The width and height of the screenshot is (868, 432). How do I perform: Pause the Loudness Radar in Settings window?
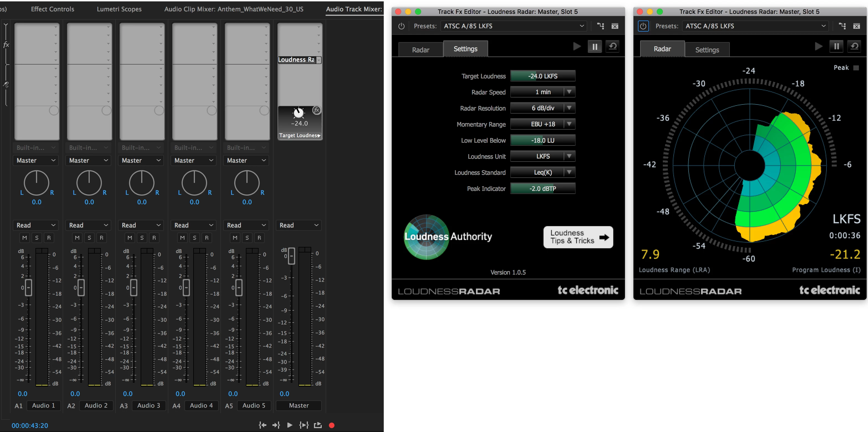coord(595,47)
